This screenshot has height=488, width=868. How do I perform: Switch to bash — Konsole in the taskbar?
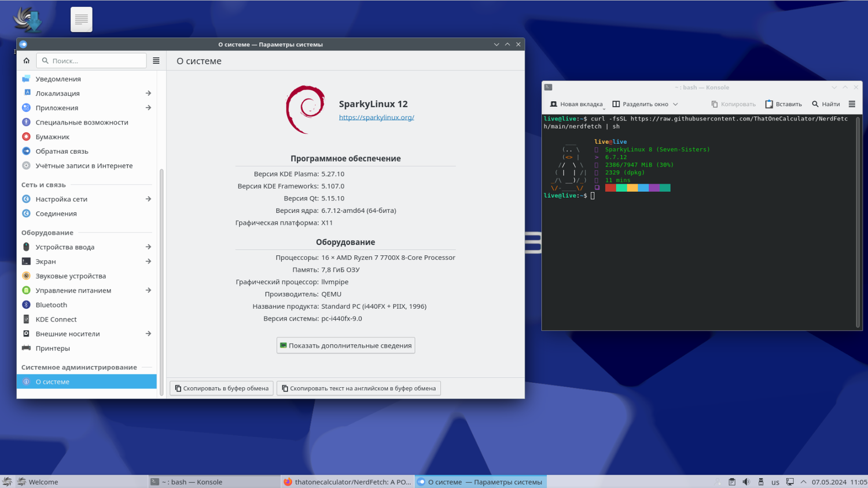(214, 482)
